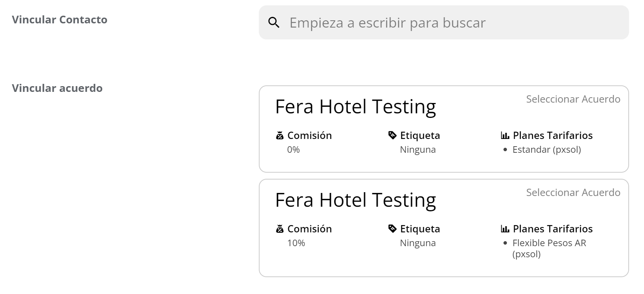Click the Etiqueta tag icon in the Flexible Pesos agreement
The height and width of the screenshot is (294, 644).
(392, 229)
